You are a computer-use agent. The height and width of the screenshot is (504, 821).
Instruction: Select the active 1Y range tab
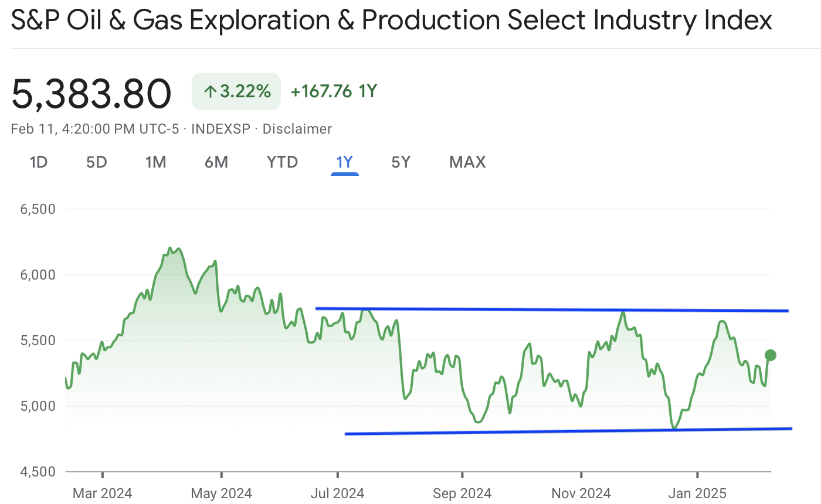click(344, 162)
